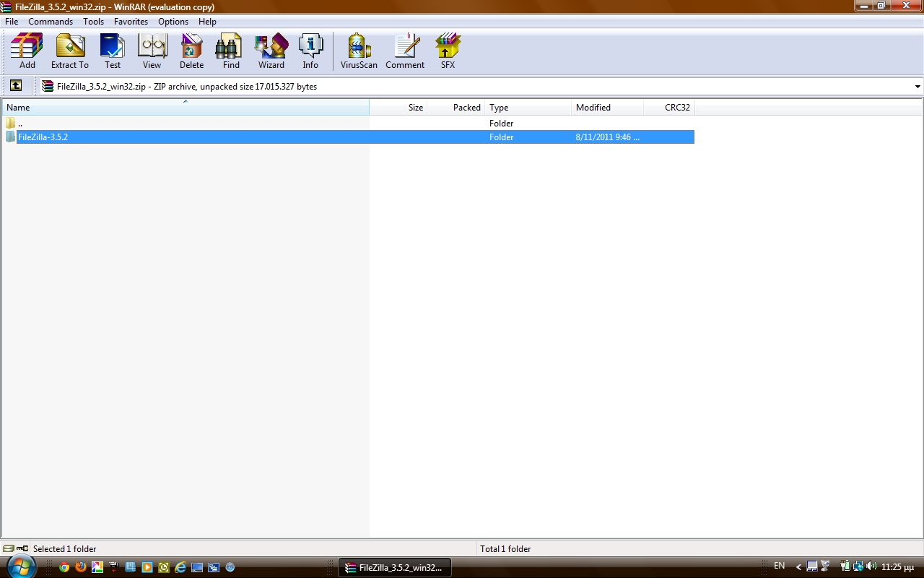
Task: Click the SFX toolbar icon
Action: (448, 51)
